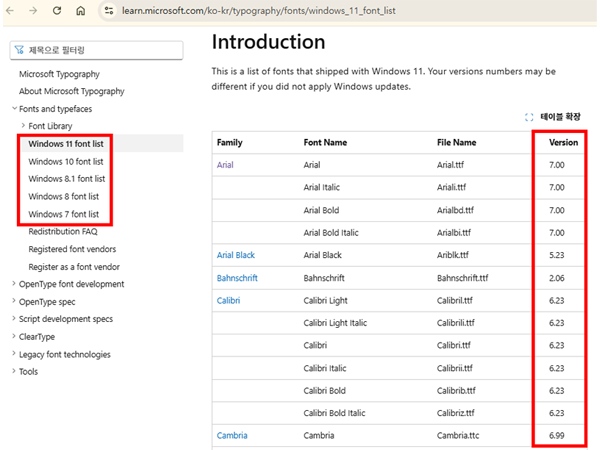Click the address bar URL field
This screenshot has height=450, width=600.
point(300,10)
